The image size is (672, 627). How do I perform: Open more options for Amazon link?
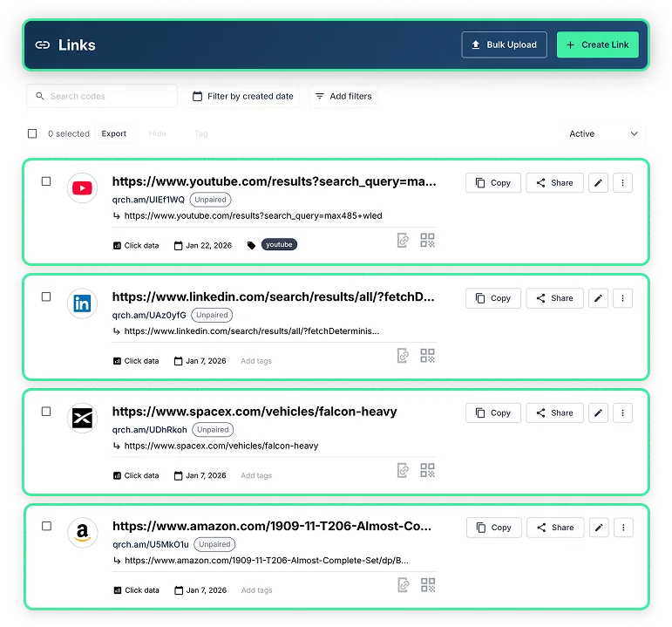(623, 528)
